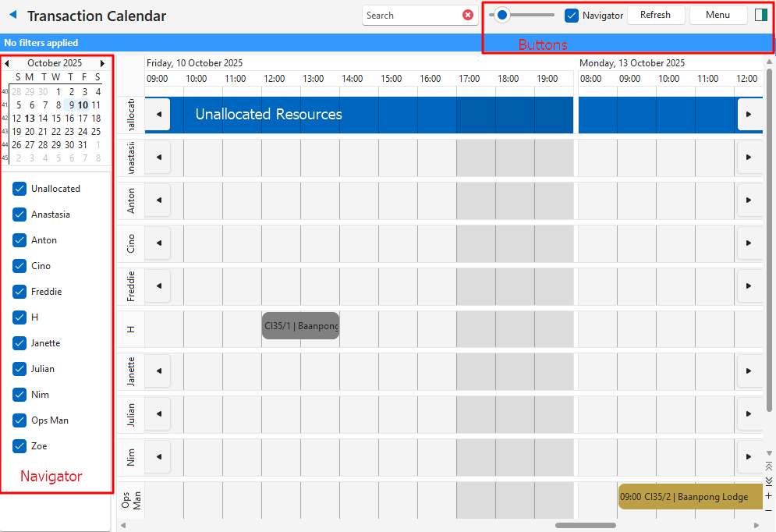This screenshot has width=776, height=532.
Task: Uncheck the Navigator checkbox
Action: click(x=572, y=15)
